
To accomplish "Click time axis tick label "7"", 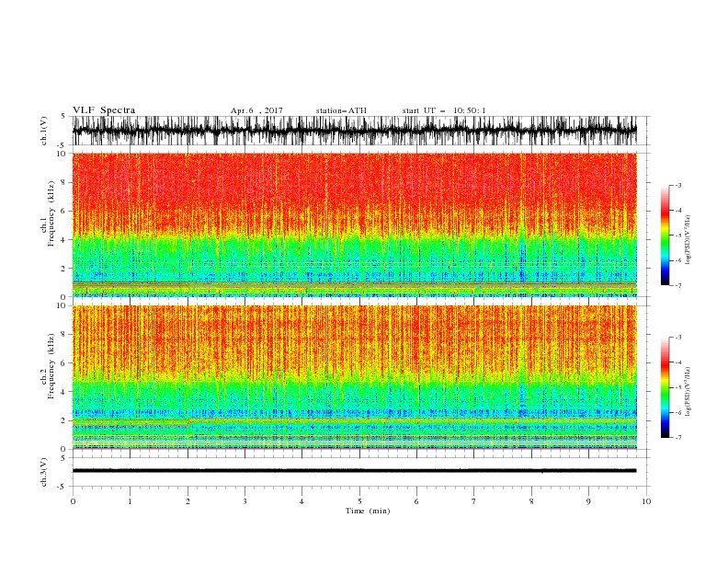I will click(474, 501).
